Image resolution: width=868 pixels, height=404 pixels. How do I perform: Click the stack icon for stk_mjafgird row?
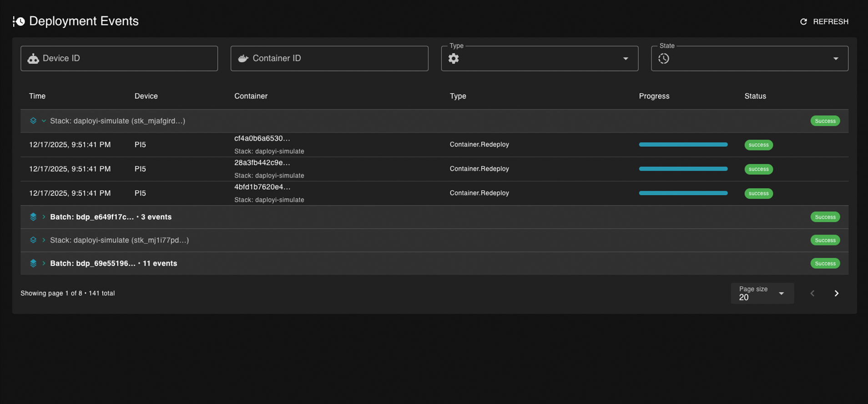click(x=33, y=121)
